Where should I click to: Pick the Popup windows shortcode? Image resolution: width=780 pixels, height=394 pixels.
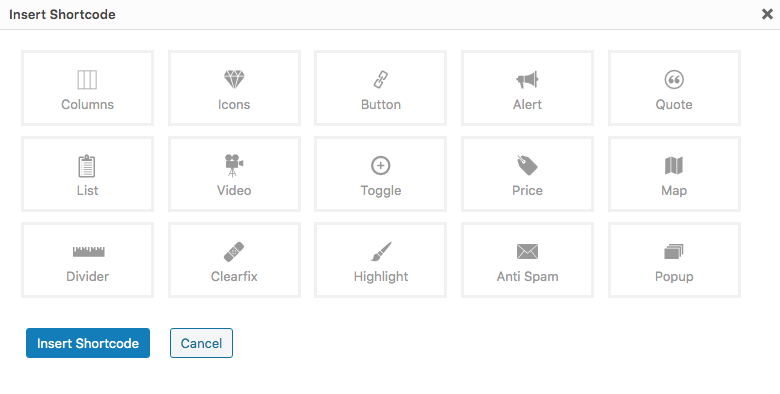(674, 260)
